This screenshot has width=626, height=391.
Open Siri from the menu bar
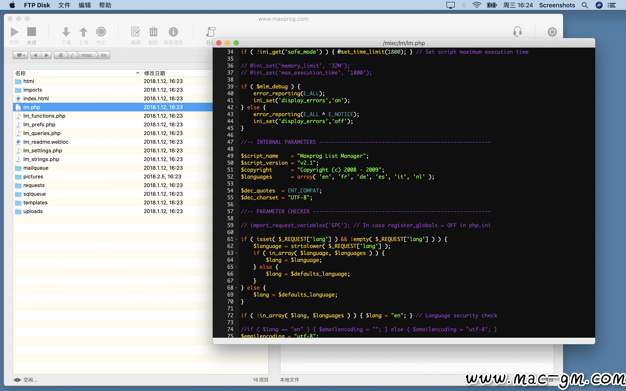[x=598, y=5]
